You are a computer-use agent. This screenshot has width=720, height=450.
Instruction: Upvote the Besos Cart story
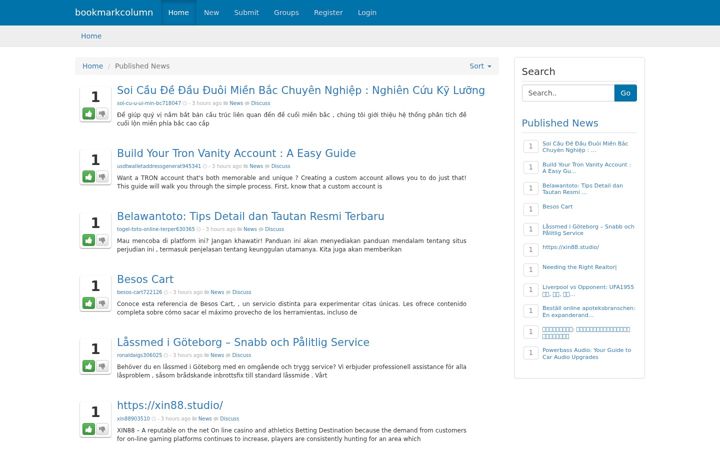click(x=89, y=303)
